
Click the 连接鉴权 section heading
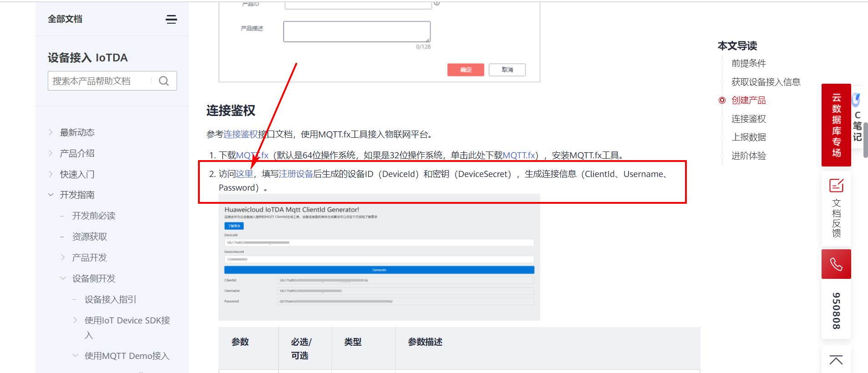click(231, 111)
